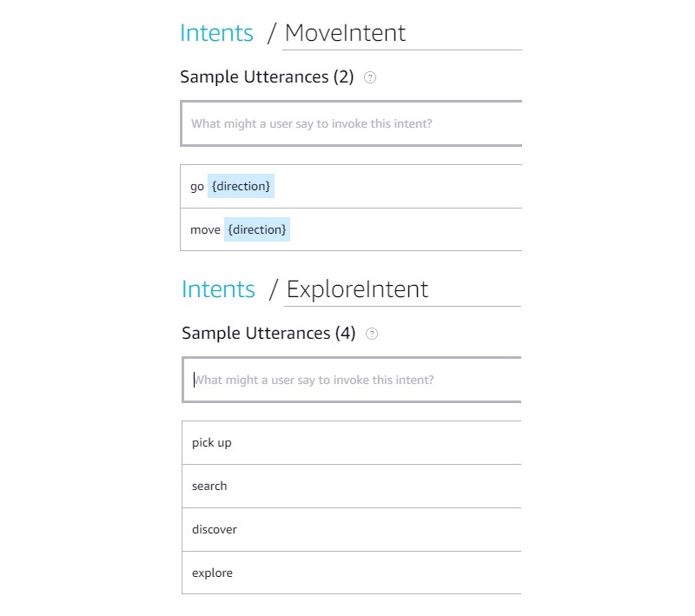Image resolution: width=695 pixels, height=616 pixels.
Task: Click the help icon beside Sample Utterances (2)
Action: click(x=370, y=77)
